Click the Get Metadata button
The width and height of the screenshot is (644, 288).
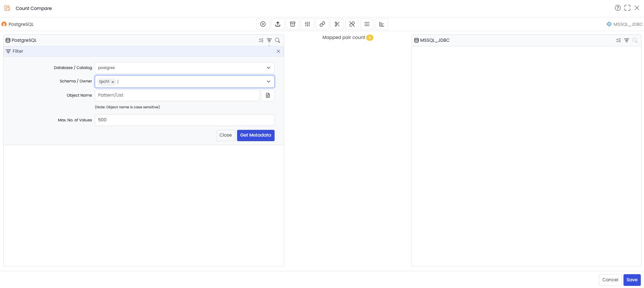coord(256,135)
